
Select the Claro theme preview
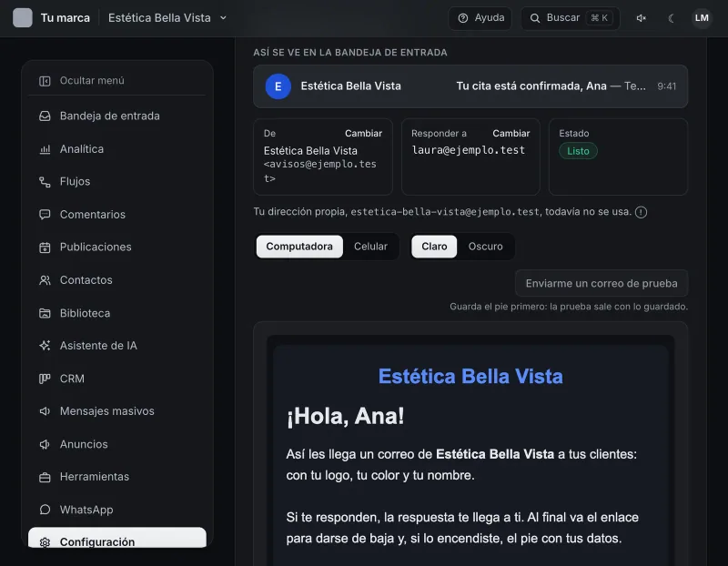434,247
